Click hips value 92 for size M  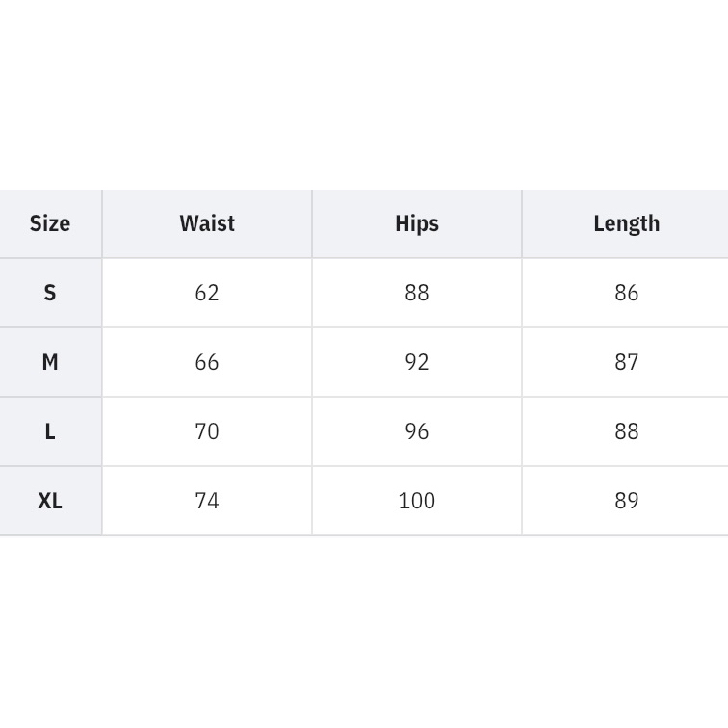tap(417, 362)
